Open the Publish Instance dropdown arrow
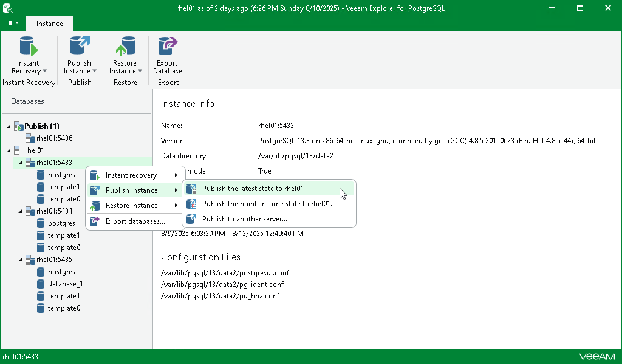This screenshot has width=622, height=364. [x=94, y=71]
